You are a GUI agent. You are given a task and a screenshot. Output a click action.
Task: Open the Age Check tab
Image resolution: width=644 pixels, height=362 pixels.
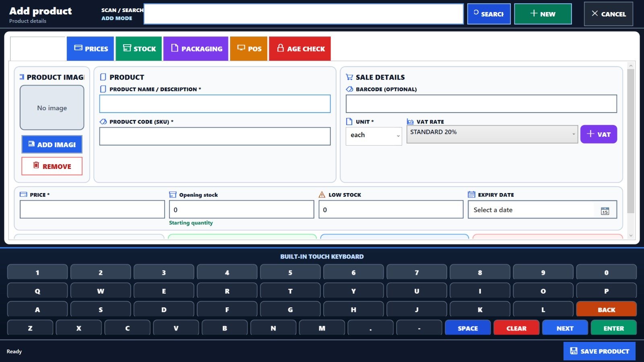click(x=300, y=49)
